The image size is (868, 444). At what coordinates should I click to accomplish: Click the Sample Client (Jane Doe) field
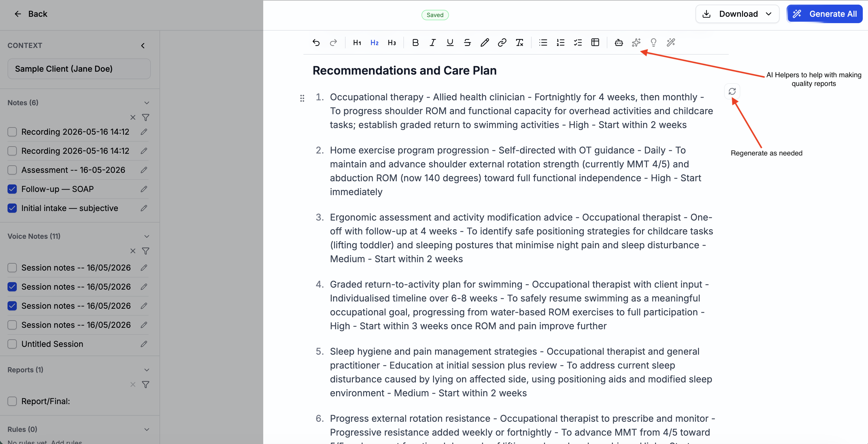coord(79,69)
